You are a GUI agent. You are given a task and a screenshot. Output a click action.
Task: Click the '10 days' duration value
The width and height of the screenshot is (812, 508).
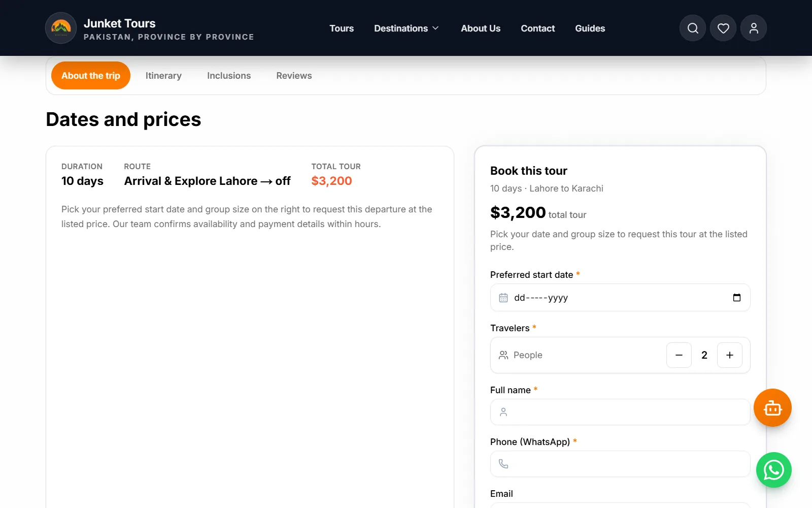[82, 181]
